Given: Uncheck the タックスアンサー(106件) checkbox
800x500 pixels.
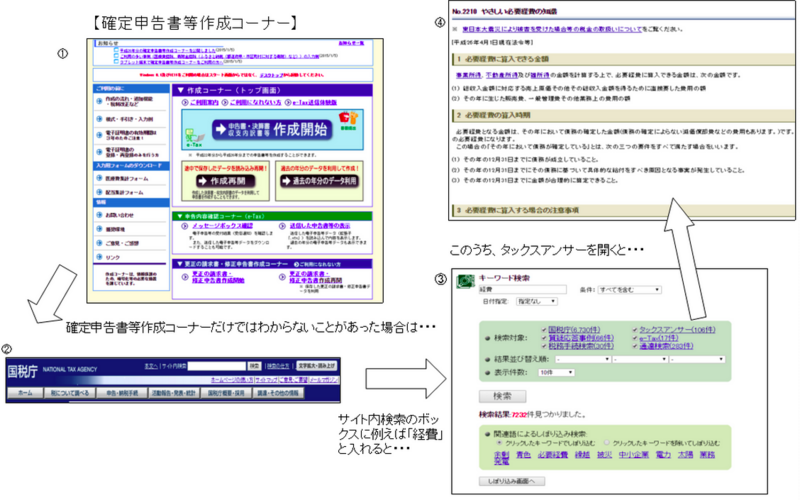Looking at the screenshot, I should (x=635, y=330).
